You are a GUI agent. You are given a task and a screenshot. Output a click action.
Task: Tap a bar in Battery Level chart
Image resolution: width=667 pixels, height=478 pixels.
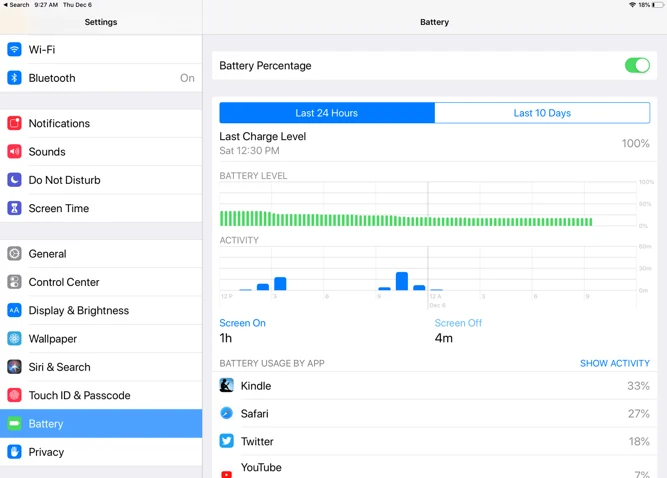pyautogui.click(x=300, y=219)
